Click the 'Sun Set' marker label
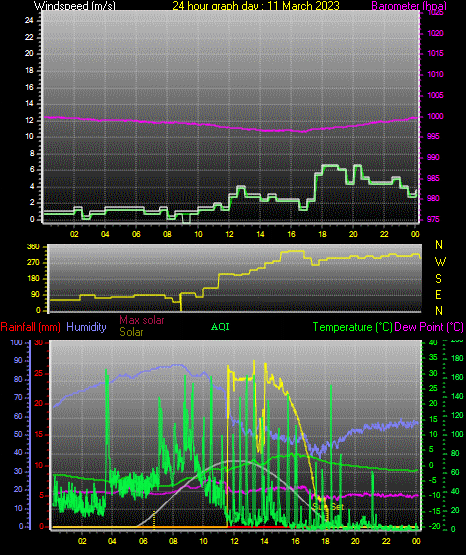 tap(328, 507)
